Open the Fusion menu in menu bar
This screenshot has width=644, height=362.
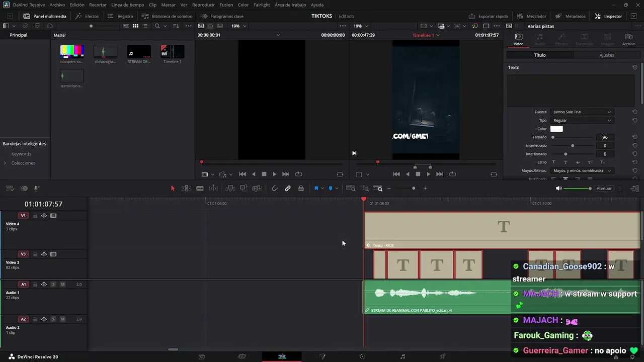[226, 5]
